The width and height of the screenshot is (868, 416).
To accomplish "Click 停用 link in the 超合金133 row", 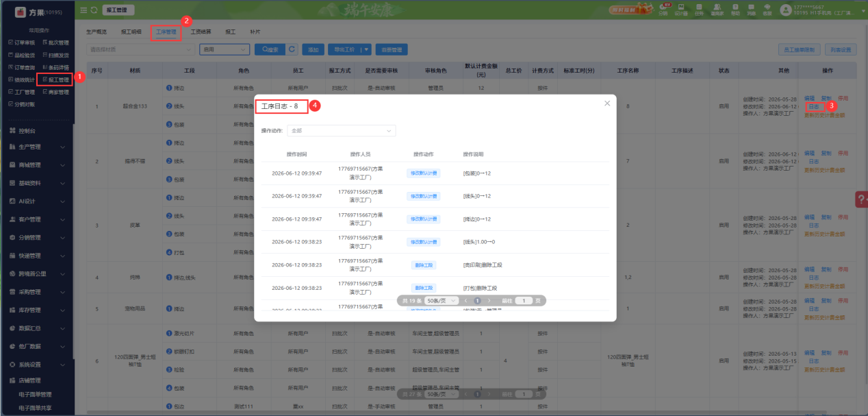I will (843, 98).
